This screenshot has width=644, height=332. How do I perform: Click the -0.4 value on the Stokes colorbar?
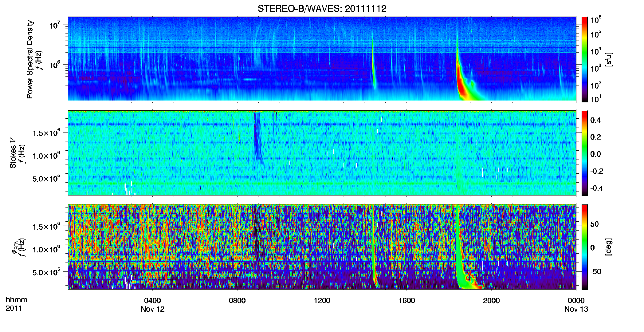click(x=597, y=188)
